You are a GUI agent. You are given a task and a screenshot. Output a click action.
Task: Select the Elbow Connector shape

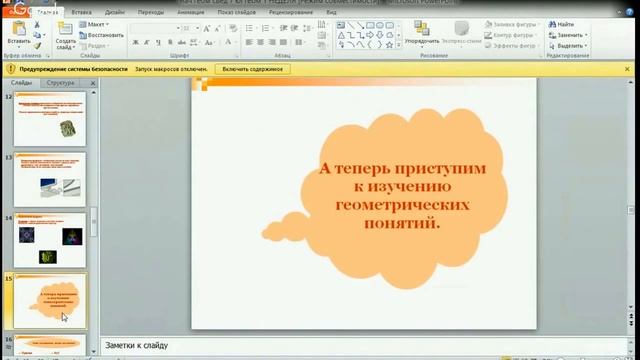click(351, 35)
